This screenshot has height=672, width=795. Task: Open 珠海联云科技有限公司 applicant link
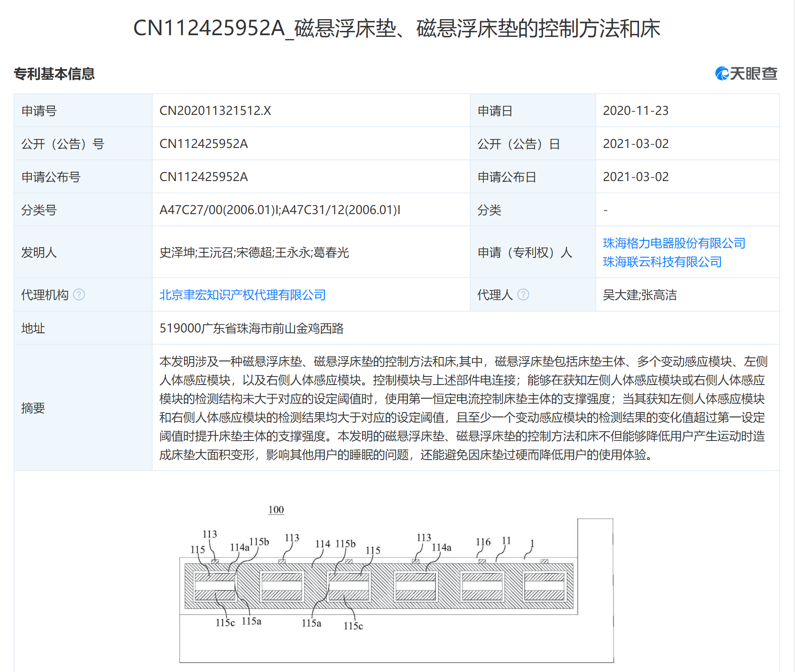662,262
